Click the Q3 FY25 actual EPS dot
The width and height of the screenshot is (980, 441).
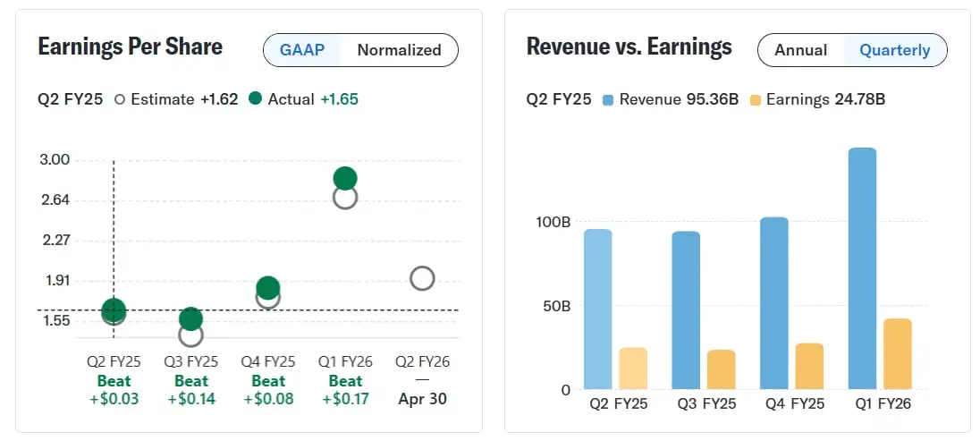190,318
